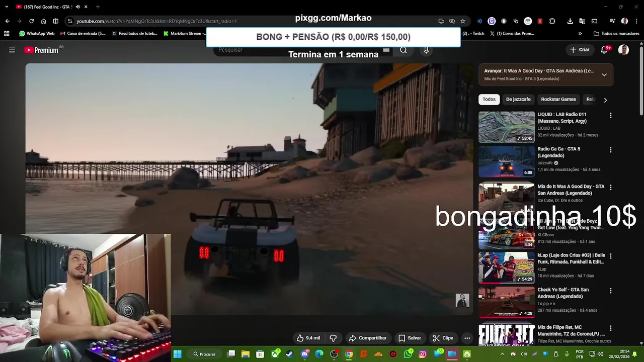
Task: Open YouTube notifications bell
Action: click(605, 50)
